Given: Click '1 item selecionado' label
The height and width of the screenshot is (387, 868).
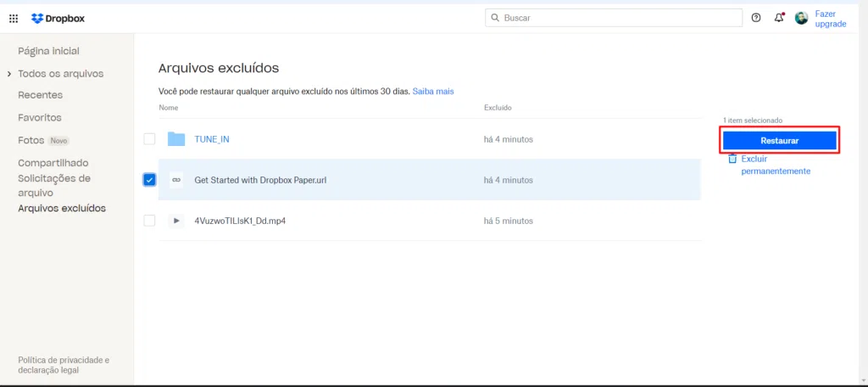Looking at the screenshot, I should 753,121.
